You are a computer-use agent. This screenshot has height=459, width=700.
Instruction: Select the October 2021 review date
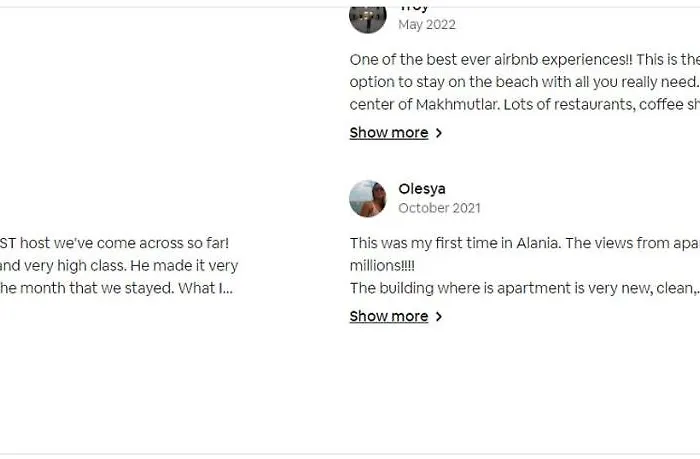(x=439, y=208)
